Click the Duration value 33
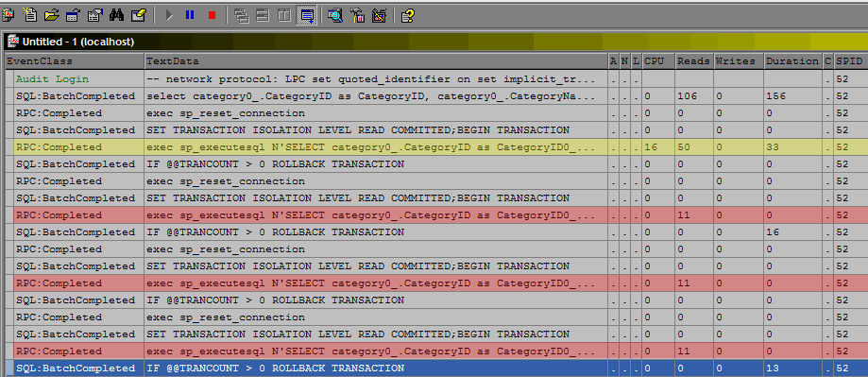The width and height of the screenshot is (868, 377). click(773, 147)
